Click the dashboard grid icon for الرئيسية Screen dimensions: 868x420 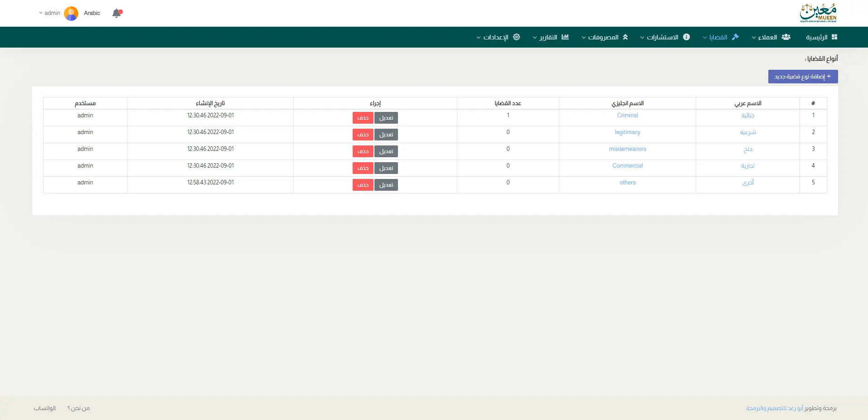(834, 37)
